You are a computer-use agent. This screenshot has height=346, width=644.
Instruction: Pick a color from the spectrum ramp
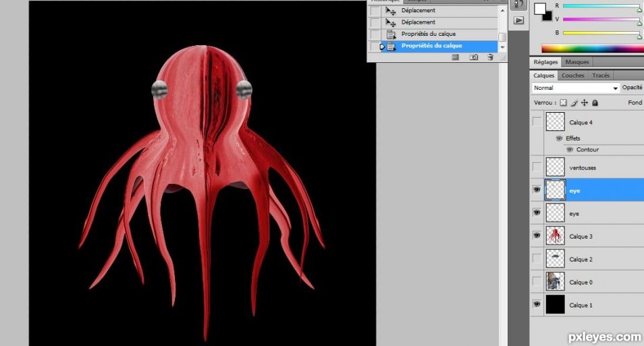(x=593, y=49)
